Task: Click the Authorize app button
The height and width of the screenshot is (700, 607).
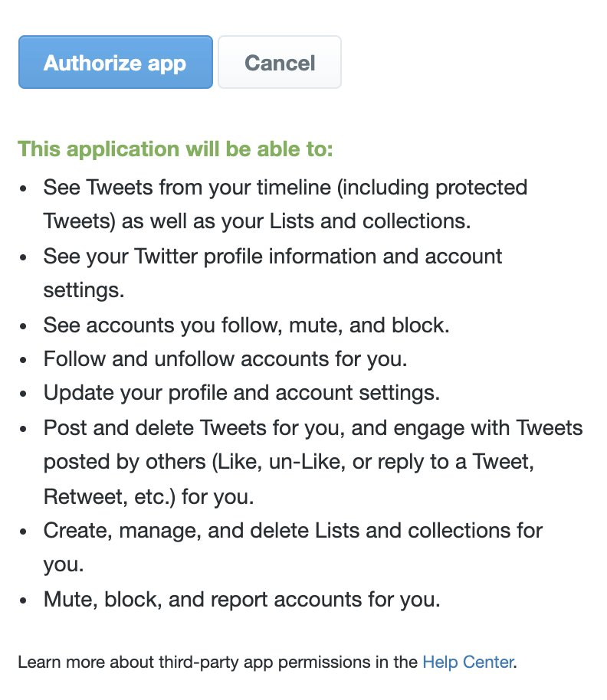Action: point(115,62)
